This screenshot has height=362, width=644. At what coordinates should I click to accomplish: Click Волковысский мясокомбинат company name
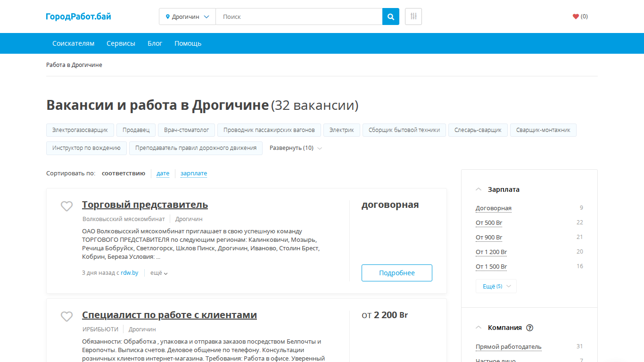[x=124, y=219]
